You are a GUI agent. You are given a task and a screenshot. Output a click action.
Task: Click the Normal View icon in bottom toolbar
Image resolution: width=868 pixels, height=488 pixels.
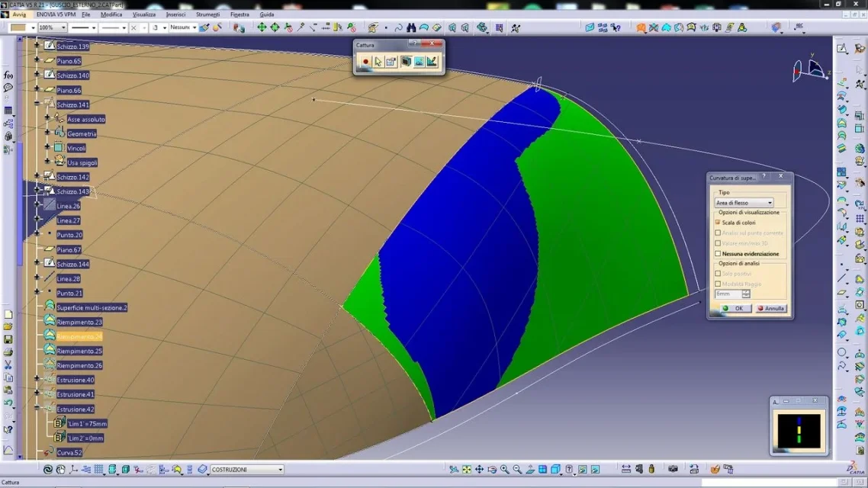point(530,469)
